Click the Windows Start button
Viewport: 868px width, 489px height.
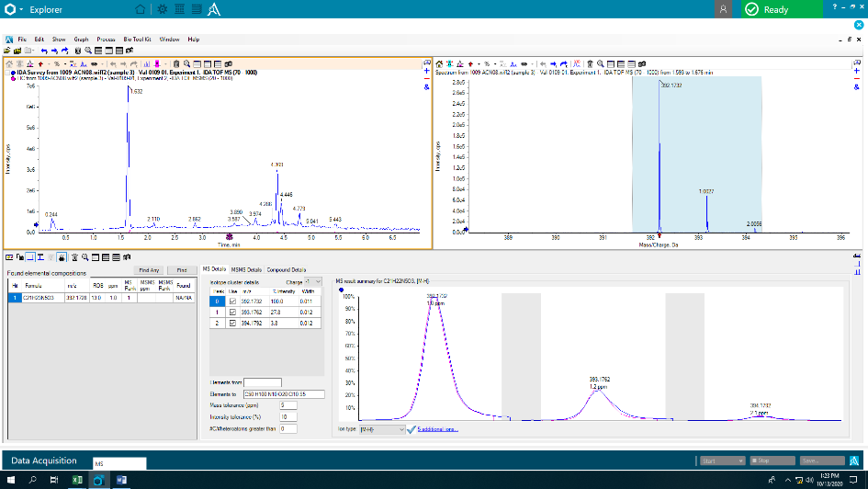[x=10, y=480]
